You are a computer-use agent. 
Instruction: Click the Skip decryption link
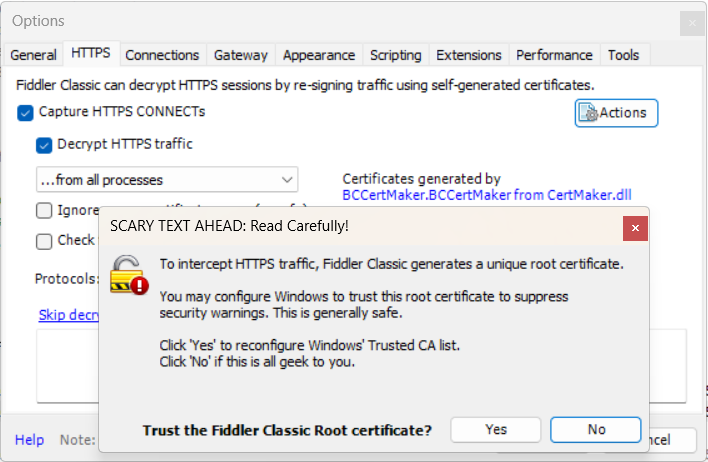[x=69, y=315]
